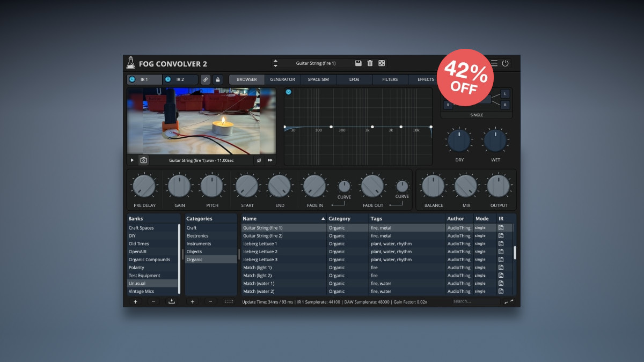Open the hamburger menu icon
644x362 pixels.
pyautogui.click(x=494, y=63)
